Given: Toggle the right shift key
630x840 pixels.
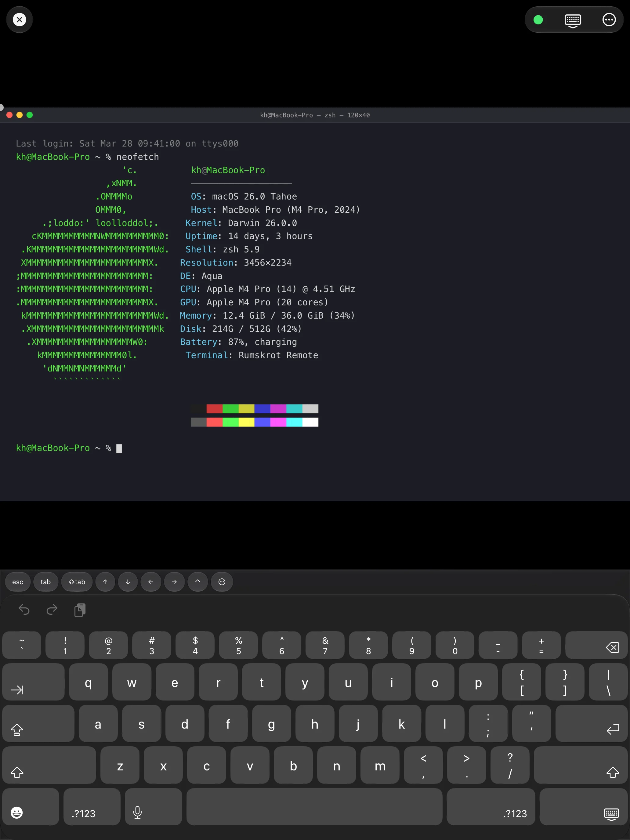Looking at the screenshot, I should (581, 765).
